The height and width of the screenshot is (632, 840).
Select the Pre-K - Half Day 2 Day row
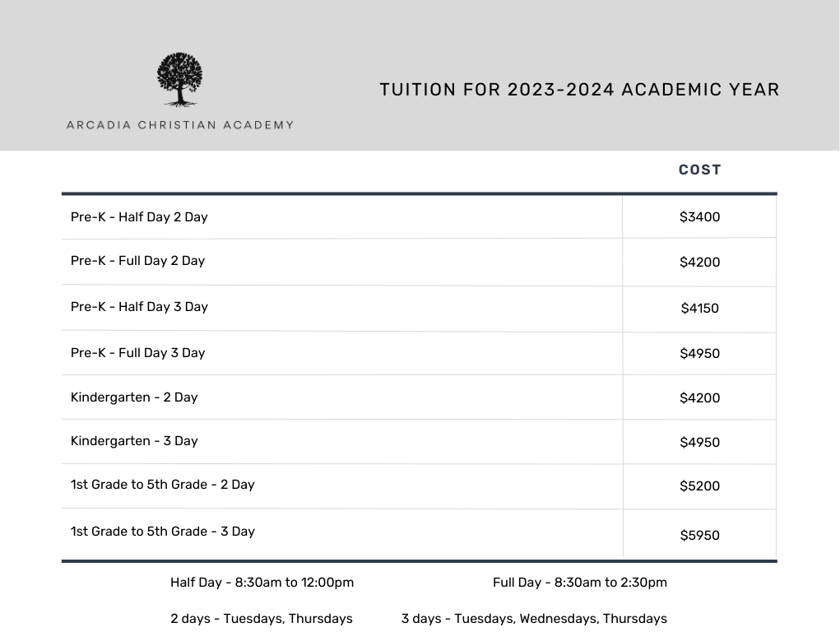point(419,216)
